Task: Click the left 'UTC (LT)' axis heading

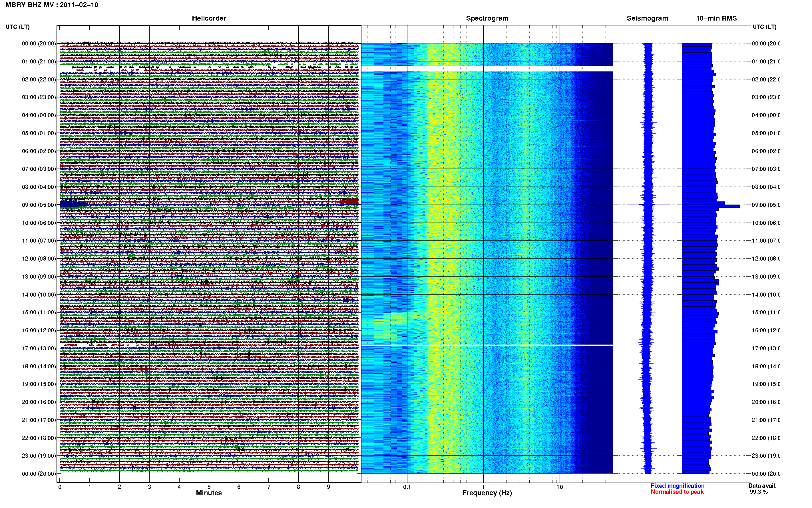Action: click(x=17, y=27)
